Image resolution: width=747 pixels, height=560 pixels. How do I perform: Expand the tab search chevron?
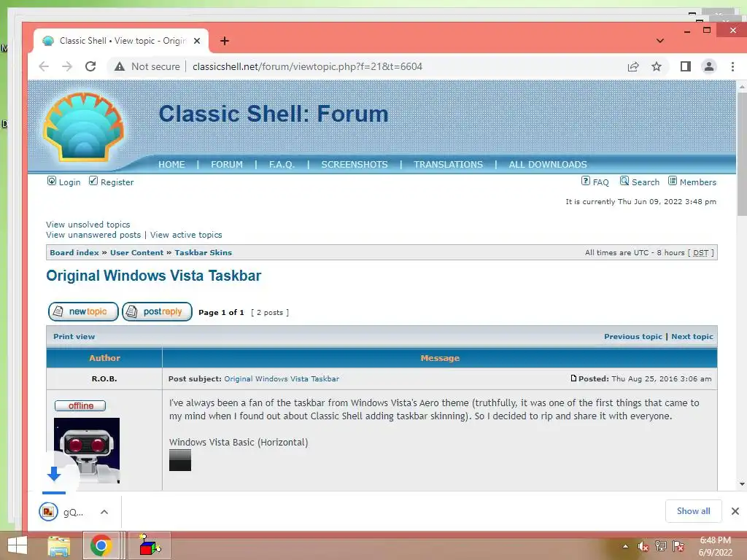point(659,41)
